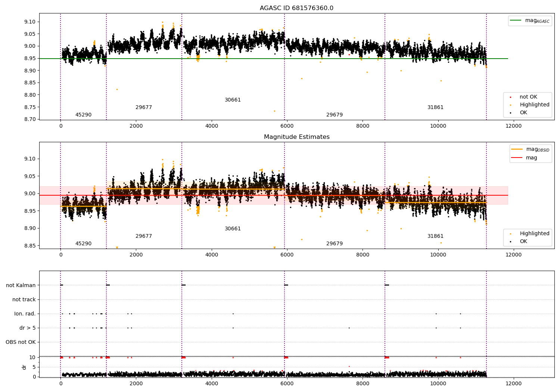The width and height of the screenshot is (560, 392).
Task: Select the red "not OK" legend marker
Action: 510,97
